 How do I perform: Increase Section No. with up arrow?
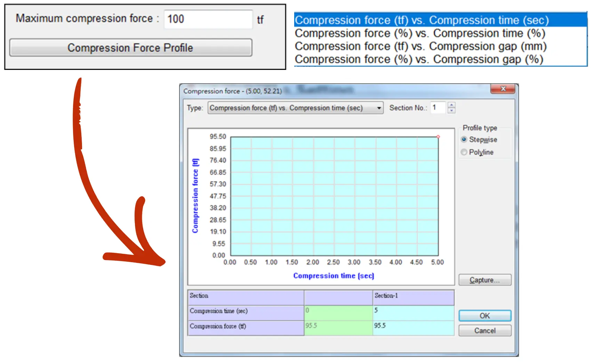tap(451, 105)
